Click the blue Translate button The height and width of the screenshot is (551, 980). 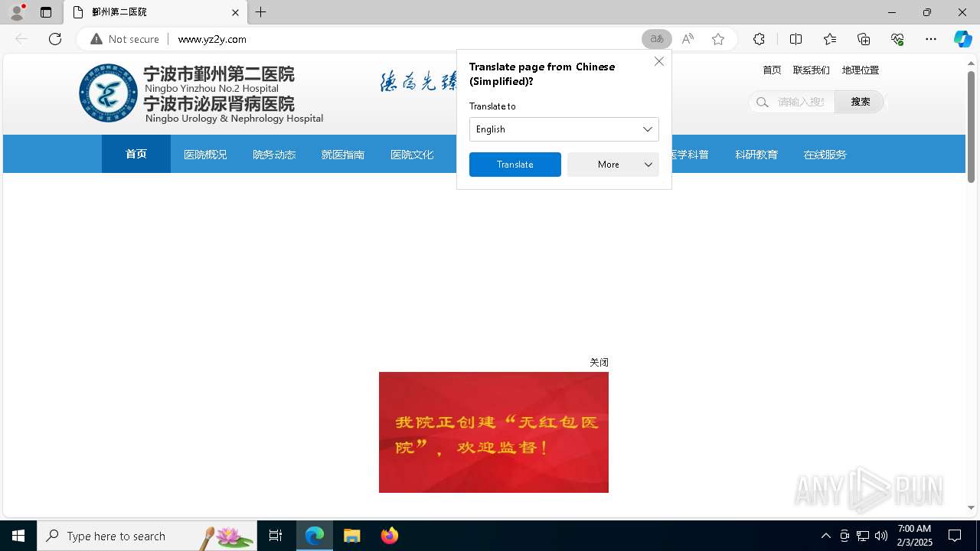515,165
